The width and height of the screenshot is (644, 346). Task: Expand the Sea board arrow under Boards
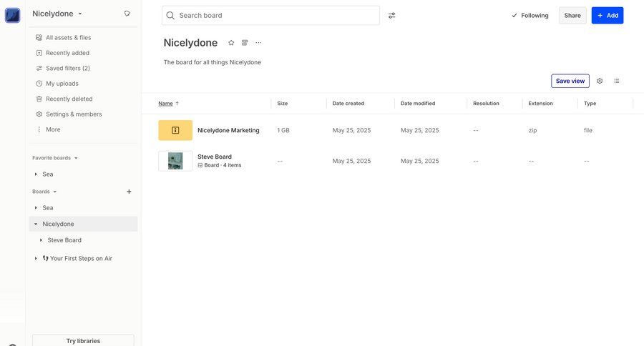click(x=36, y=208)
